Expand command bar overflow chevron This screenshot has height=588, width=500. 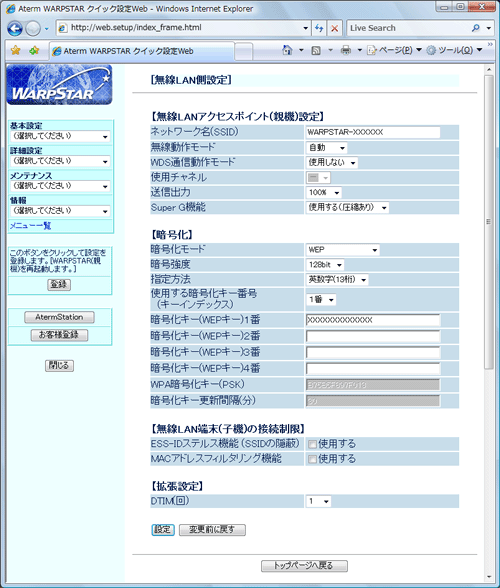(490, 44)
